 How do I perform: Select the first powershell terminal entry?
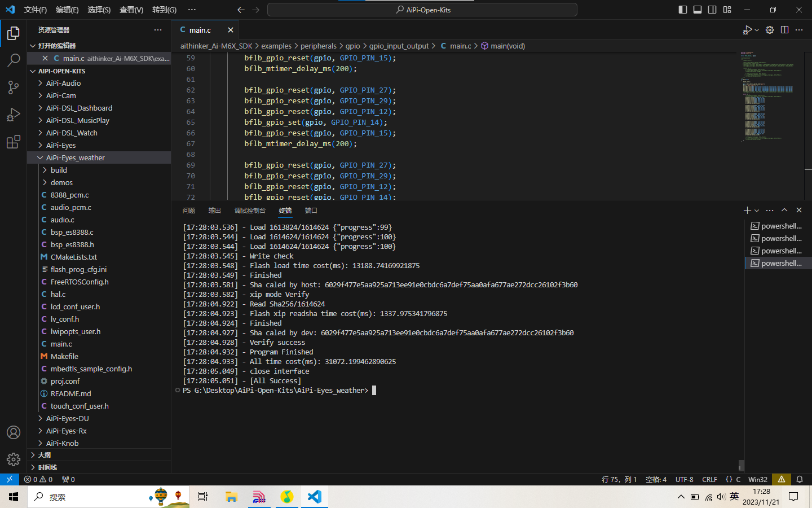(777, 226)
